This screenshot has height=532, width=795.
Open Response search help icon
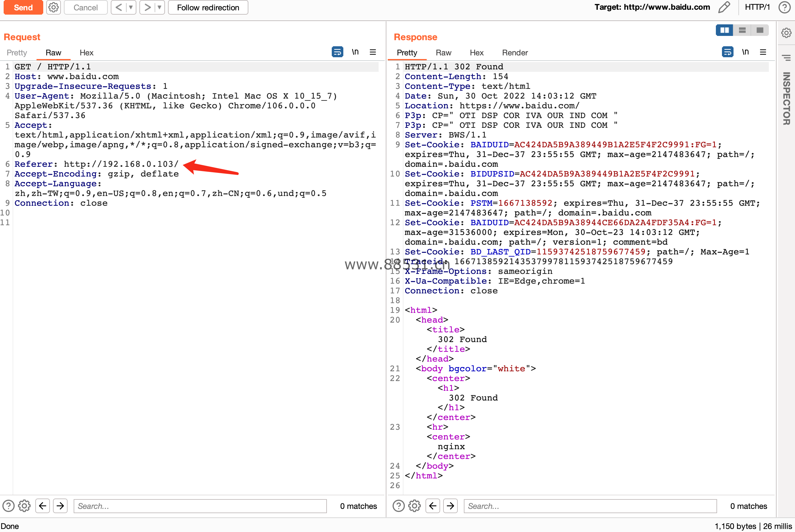399,506
